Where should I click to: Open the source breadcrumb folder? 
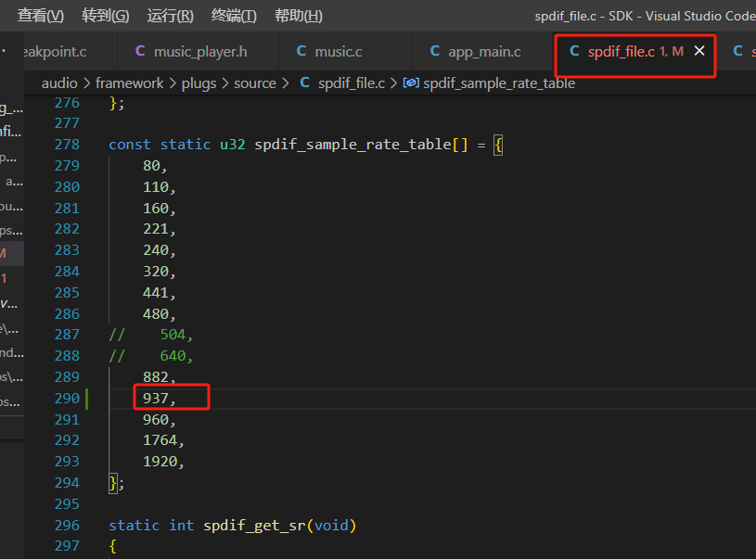255,83
